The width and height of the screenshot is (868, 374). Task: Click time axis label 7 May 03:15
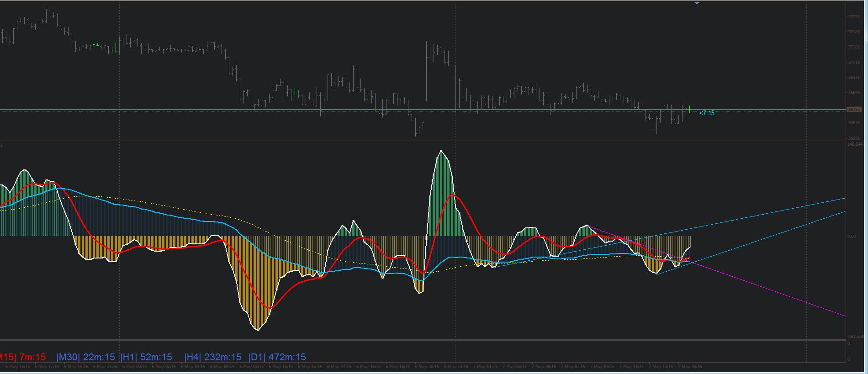(514, 367)
